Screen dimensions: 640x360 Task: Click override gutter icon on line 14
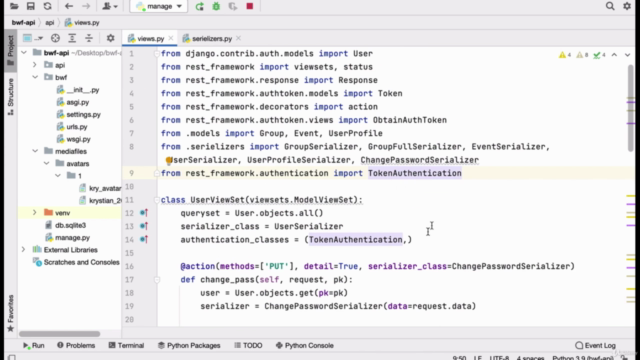pyautogui.click(x=144, y=239)
